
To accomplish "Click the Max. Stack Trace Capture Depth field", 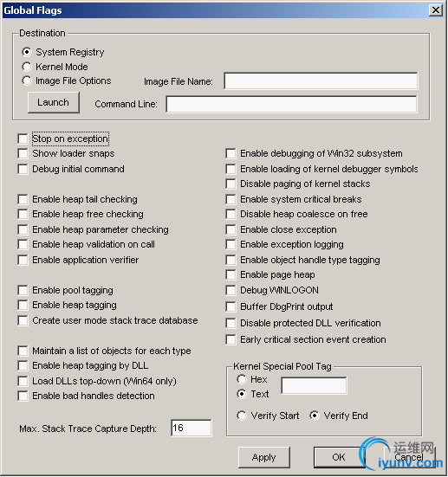I will click(192, 428).
